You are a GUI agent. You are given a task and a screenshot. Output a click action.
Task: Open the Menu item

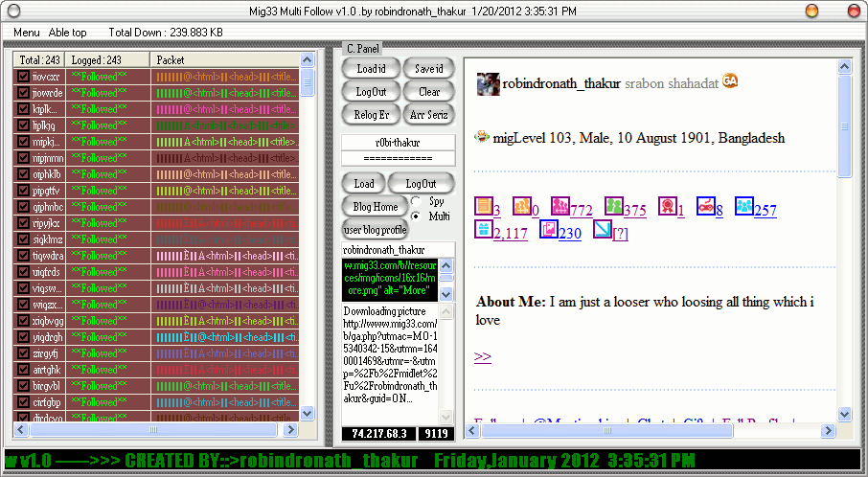(x=27, y=33)
